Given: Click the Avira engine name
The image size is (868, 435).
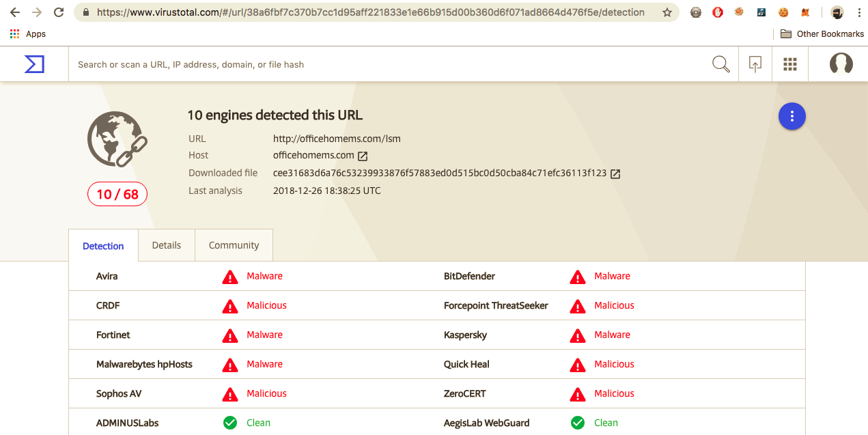Looking at the screenshot, I should click(107, 277).
